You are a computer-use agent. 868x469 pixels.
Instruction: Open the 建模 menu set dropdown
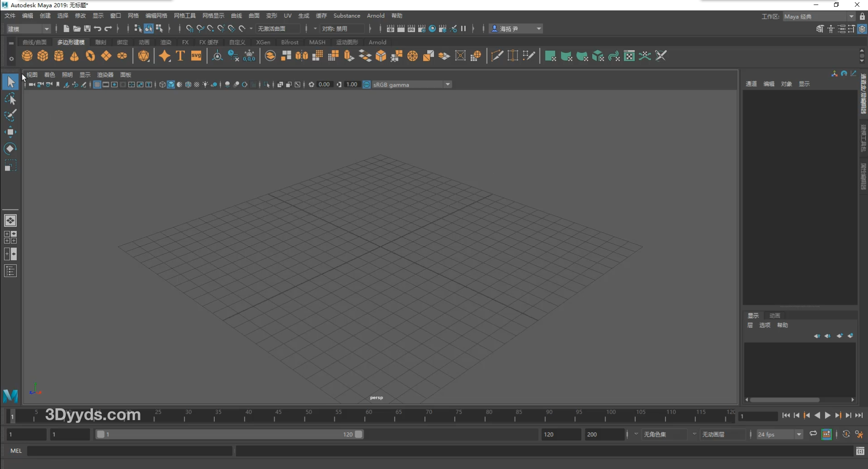pyautogui.click(x=28, y=29)
